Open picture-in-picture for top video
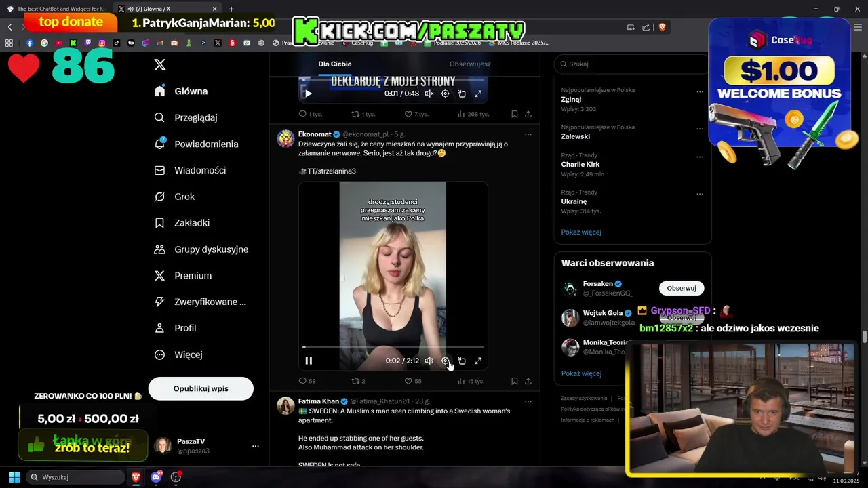Image resolution: width=868 pixels, height=488 pixels. 462,94
